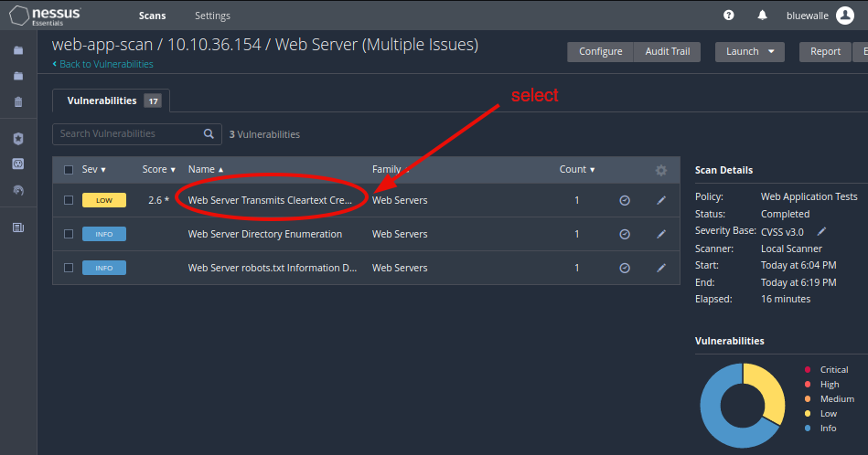Sort by the Family column

click(x=390, y=169)
